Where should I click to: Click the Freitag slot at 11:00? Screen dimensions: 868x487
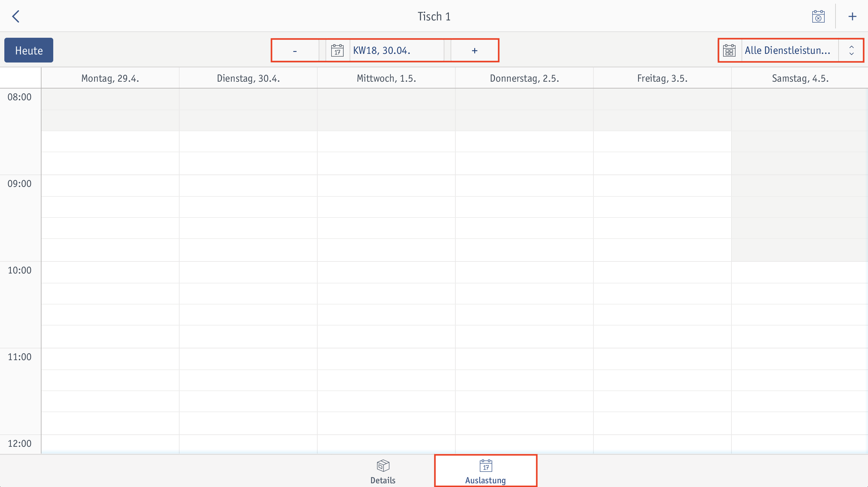pos(662,359)
